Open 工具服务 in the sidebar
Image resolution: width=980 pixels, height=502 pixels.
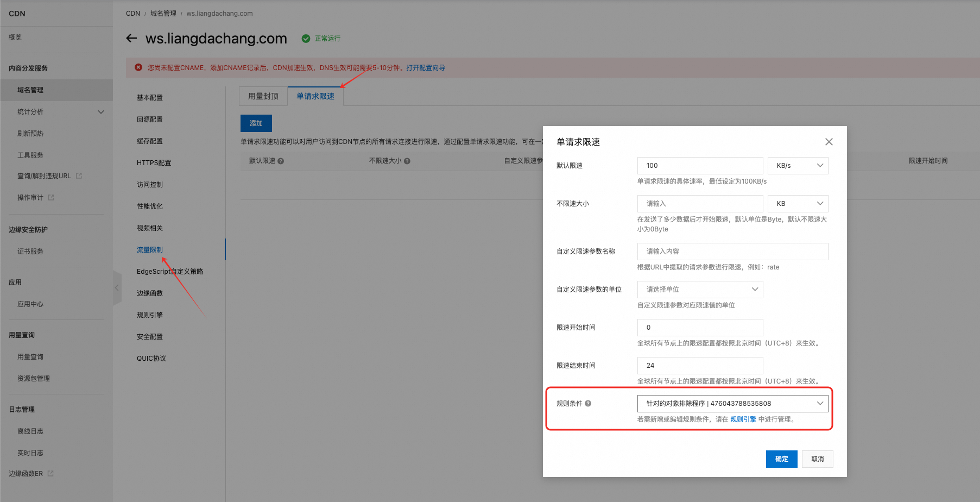(30, 155)
